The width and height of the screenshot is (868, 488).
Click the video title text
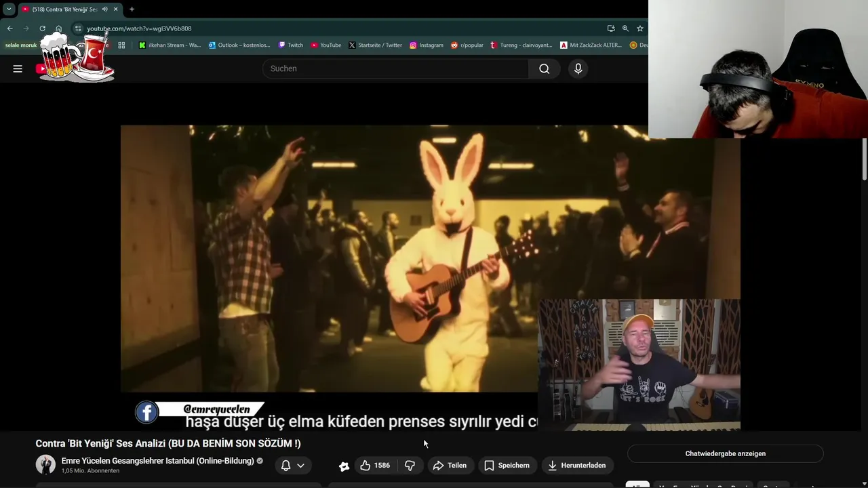[168, 443]
